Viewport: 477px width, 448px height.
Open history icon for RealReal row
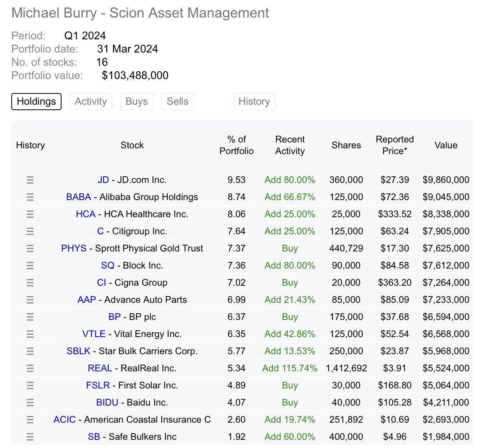(30, 368)
